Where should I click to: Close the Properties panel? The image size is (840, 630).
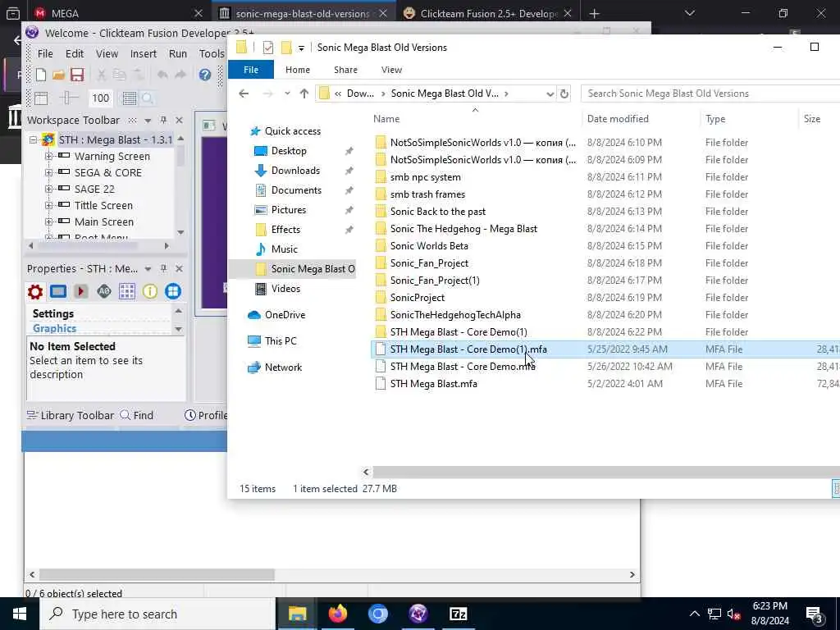(x=180, y=268)
